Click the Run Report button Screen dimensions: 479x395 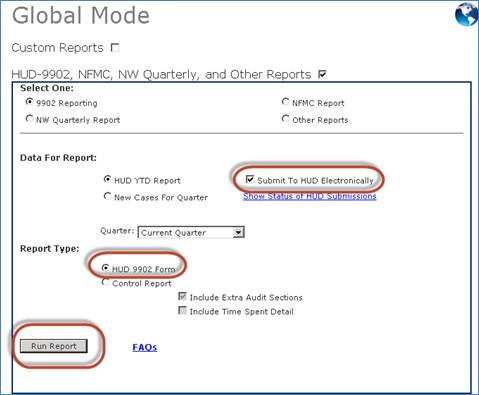(x=54, y=346)
